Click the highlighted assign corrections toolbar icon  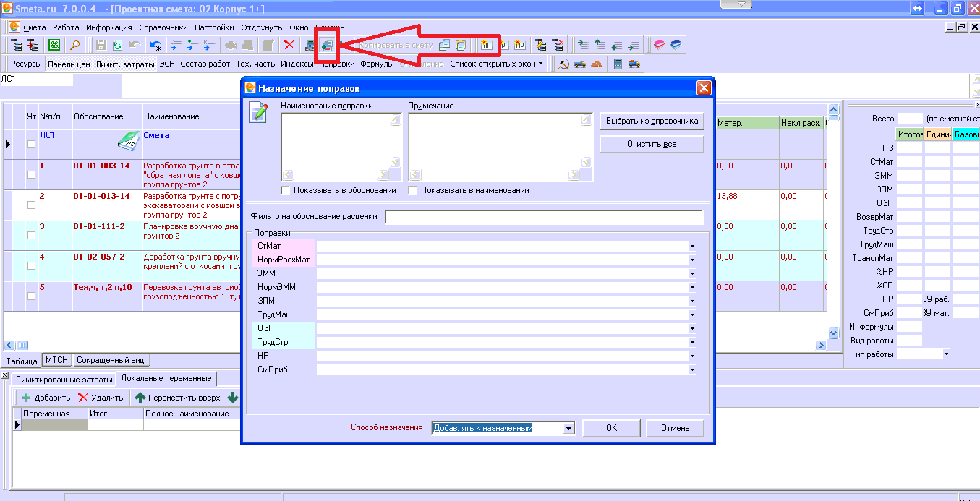327,46
